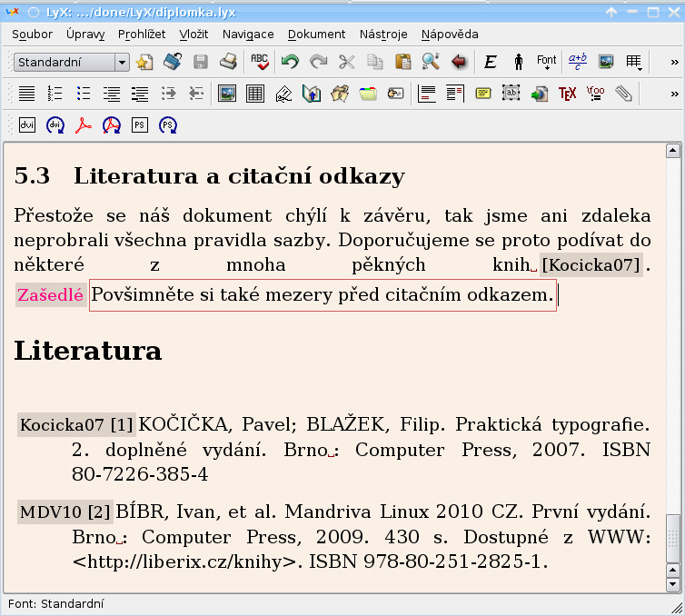
Task: Run the ABC spellchecker
Action: coord(260,62)
